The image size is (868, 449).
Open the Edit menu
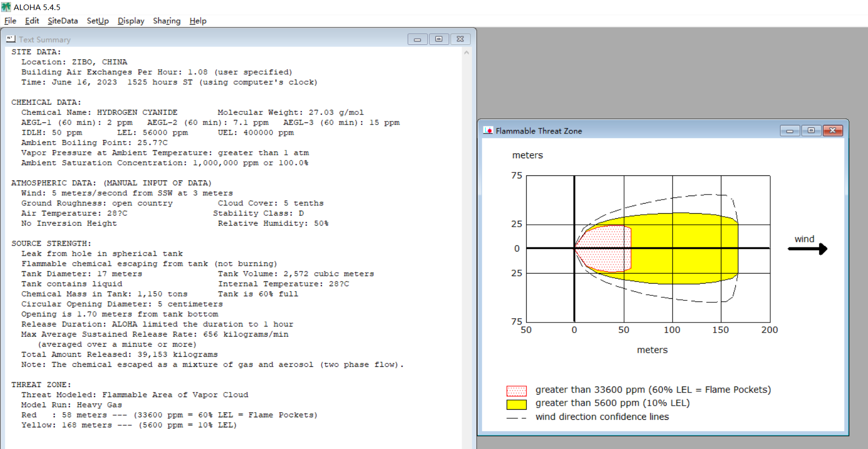pyautogui.click(x=32, y=21)
